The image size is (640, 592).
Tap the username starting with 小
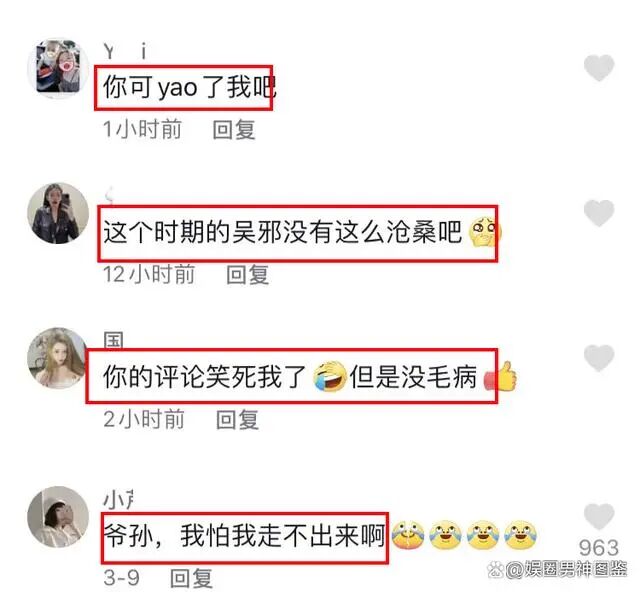118,500
